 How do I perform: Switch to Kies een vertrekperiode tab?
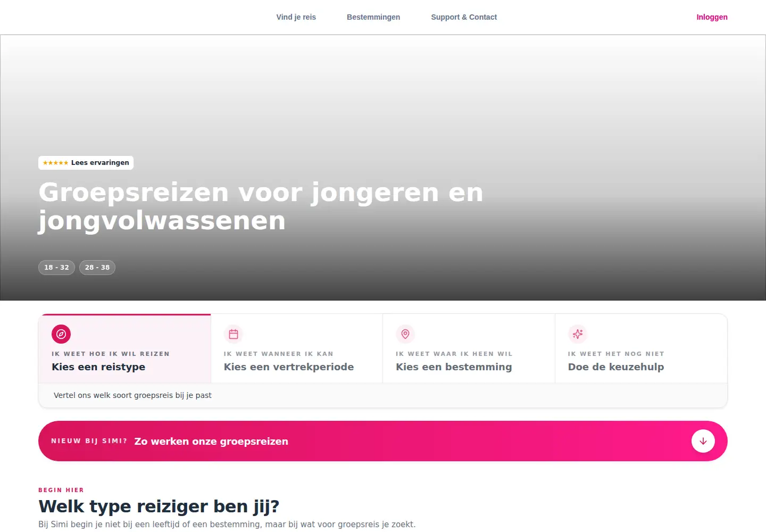(x=297, y=348)
